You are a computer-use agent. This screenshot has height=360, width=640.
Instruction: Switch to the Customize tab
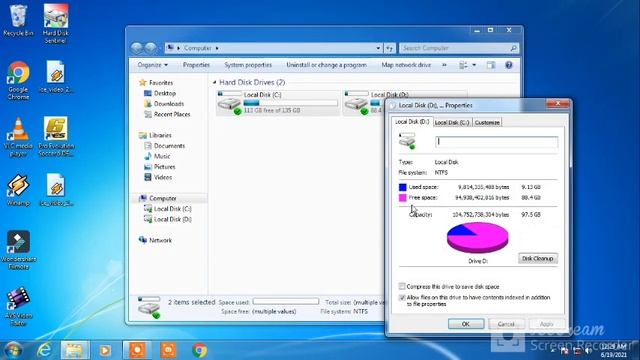487,122
